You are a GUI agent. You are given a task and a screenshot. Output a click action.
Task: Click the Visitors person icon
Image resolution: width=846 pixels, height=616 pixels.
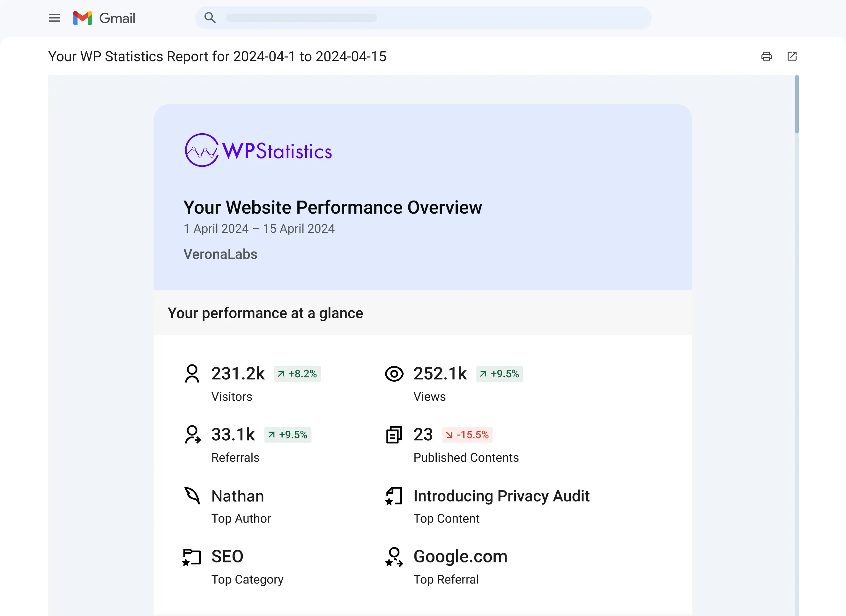click(x=192, y=374)
